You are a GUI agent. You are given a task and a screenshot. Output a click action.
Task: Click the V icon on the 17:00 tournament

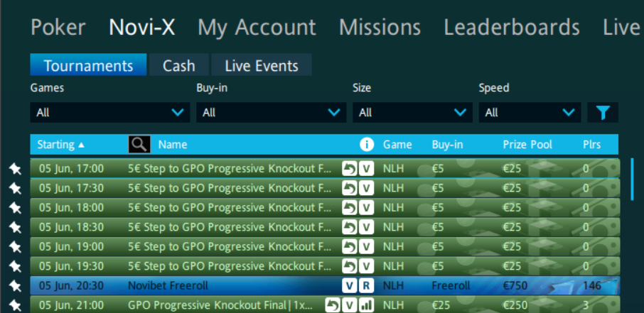tap(365, 168)
